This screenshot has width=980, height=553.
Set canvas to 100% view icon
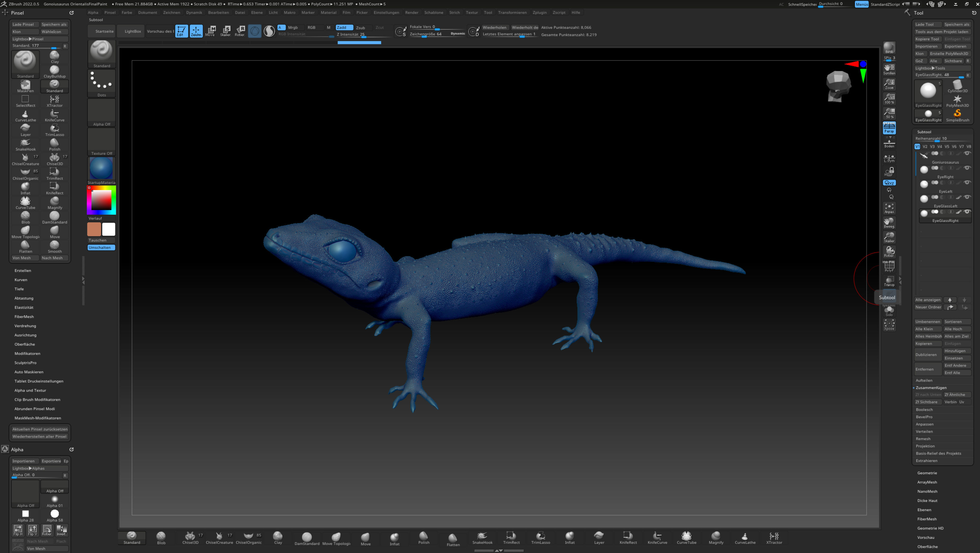pos(889,99)
